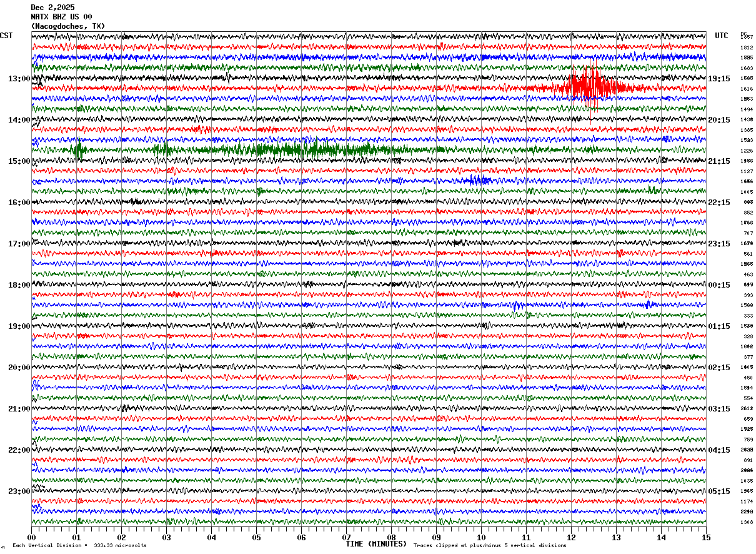Click the DC offset value '561'
756x554 pixels.
[748, 254]
